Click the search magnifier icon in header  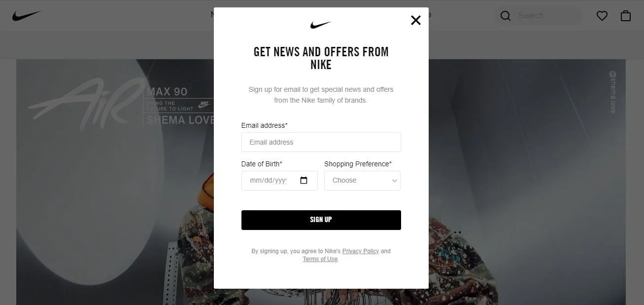pyautogui.click(x=505, y=15)
